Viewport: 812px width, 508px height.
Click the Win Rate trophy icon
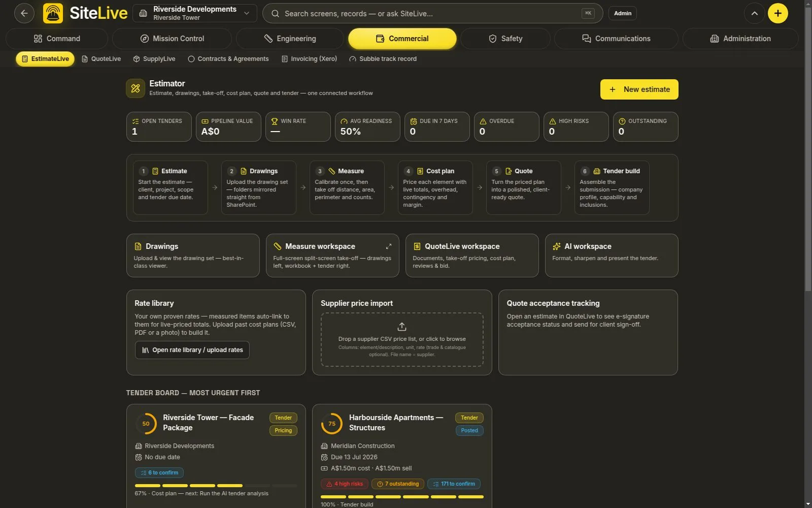[275, 121]
